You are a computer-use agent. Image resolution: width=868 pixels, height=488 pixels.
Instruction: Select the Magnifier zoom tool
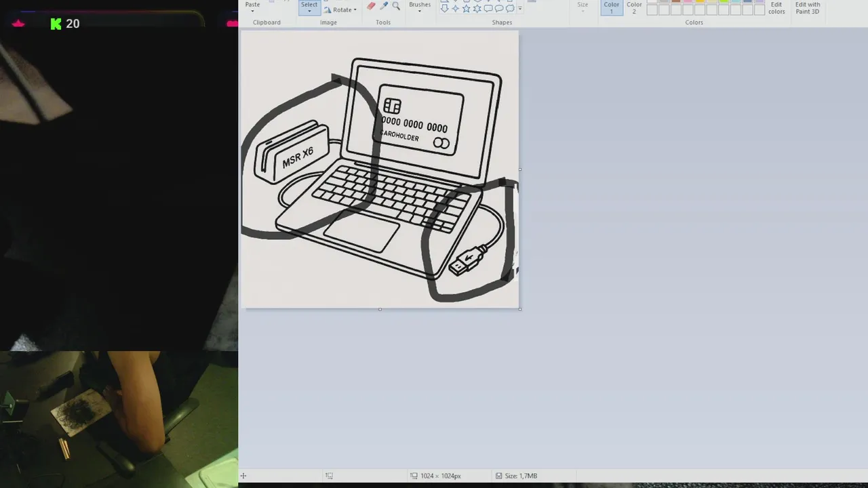[396, 5]
